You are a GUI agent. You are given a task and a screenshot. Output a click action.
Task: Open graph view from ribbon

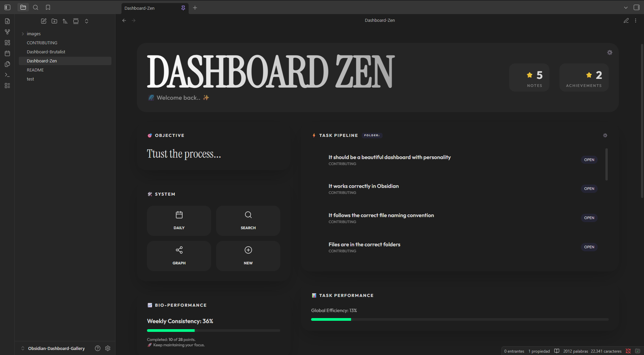[7, 32]
